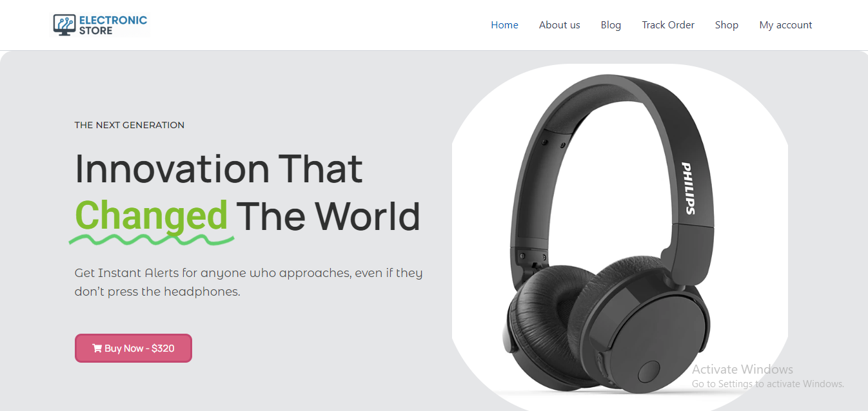Open the Shop page
868x411 pixels.
[727, 25]
